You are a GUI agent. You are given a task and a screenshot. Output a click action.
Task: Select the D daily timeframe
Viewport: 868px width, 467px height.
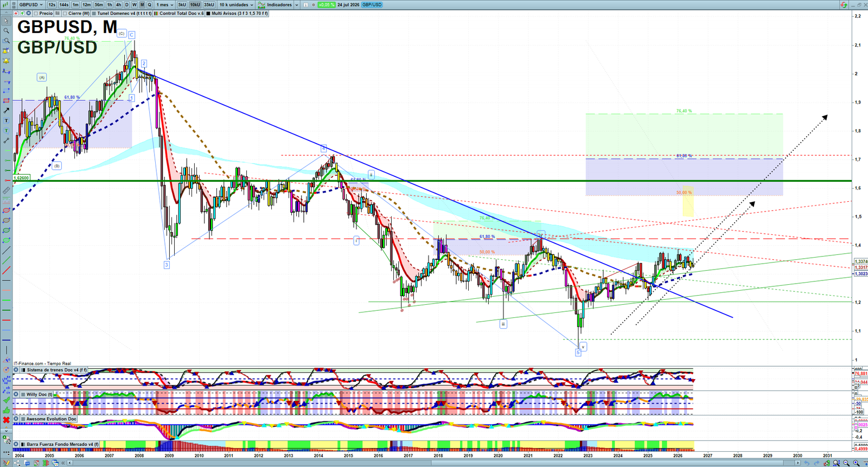coord(127,4)
